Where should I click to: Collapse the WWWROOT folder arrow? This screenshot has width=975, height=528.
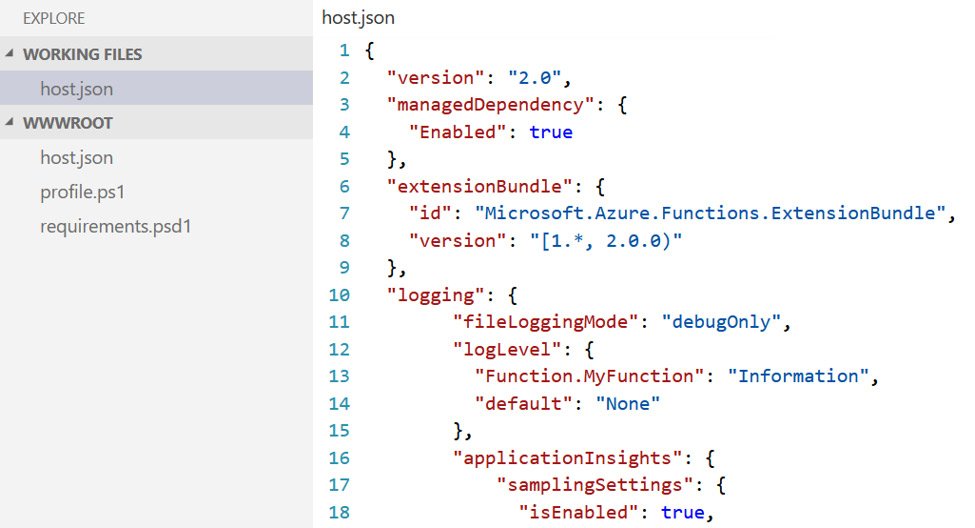tap(11, 123)
